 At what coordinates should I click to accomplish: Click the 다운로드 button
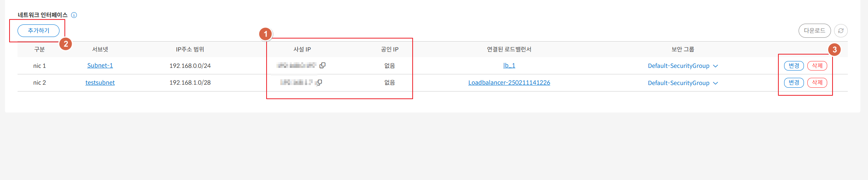(814, 31)
